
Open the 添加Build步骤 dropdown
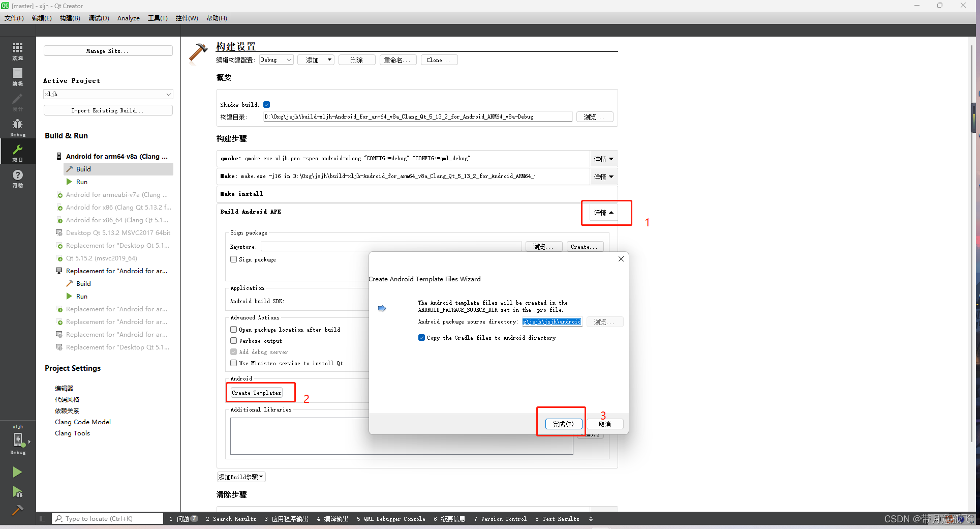(x=241, y=477)
